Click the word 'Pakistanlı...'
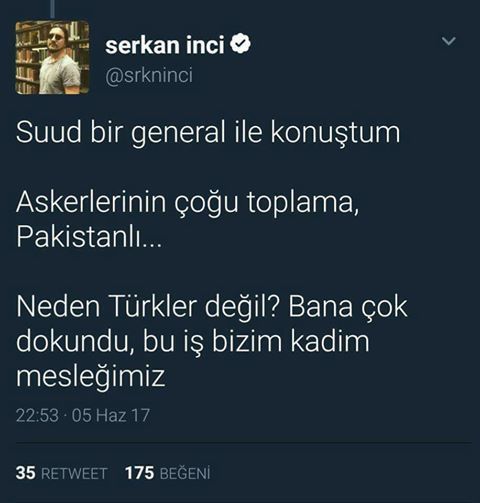 coord(89,237)
